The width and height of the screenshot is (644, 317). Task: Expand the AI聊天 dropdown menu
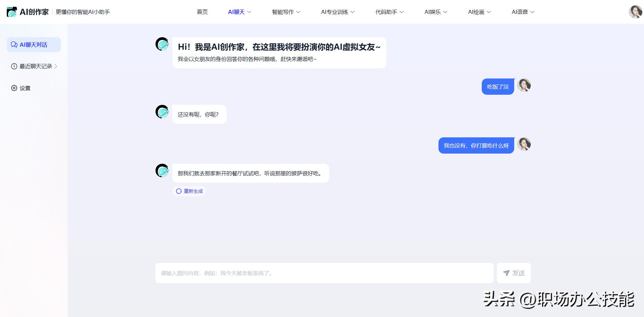[239, 12]
